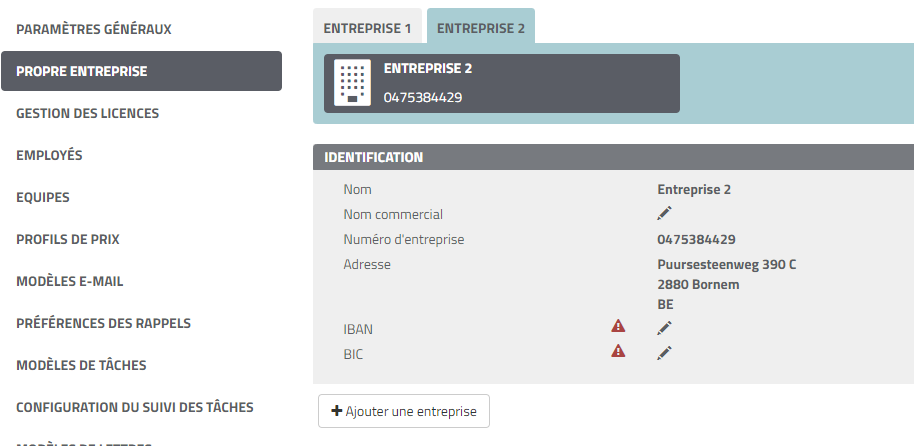
Task: Switch to the Entreprise 1 tab
Action: pos(367,26)
